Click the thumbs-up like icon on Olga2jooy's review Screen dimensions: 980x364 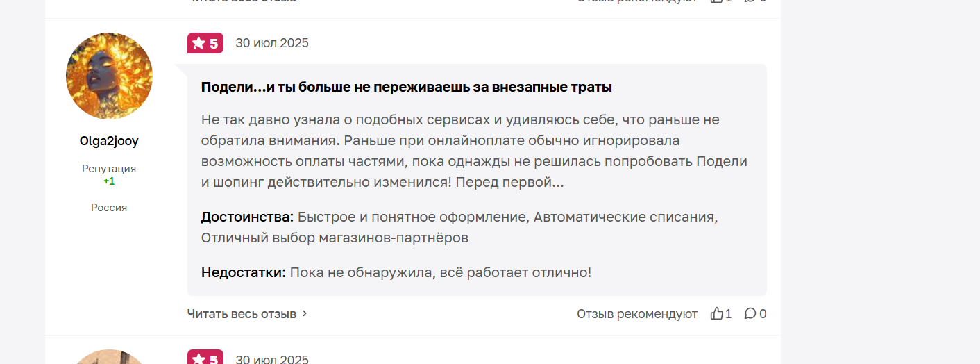click(717, 314)
